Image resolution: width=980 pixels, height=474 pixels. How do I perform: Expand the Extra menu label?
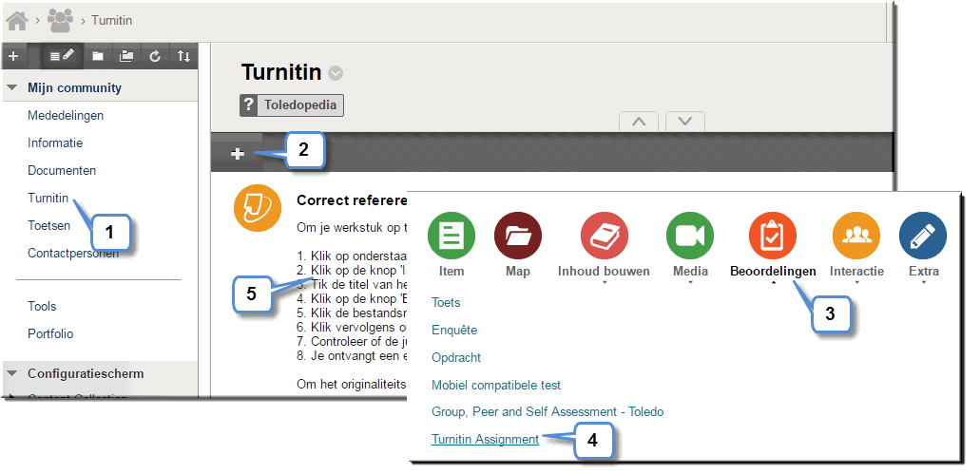coord(924,272)
